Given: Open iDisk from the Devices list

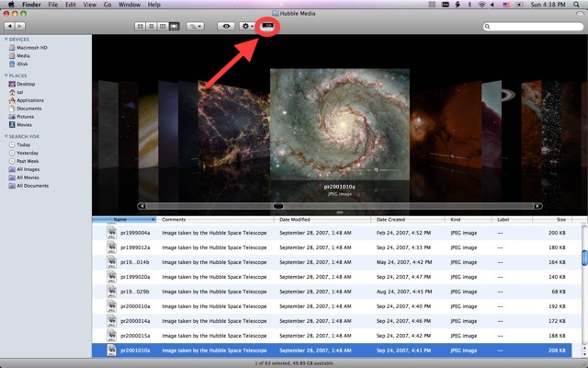Looking at the screenshot, I should pos(22,65).
